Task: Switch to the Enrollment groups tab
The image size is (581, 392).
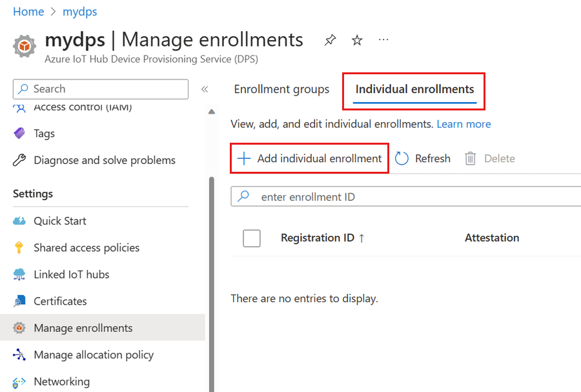Action: 281,89
